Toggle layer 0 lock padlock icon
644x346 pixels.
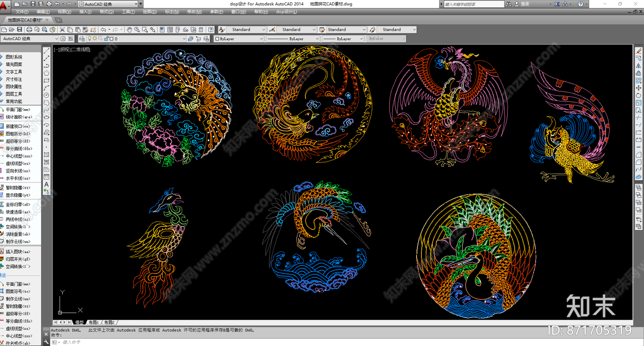coord(106,39)
